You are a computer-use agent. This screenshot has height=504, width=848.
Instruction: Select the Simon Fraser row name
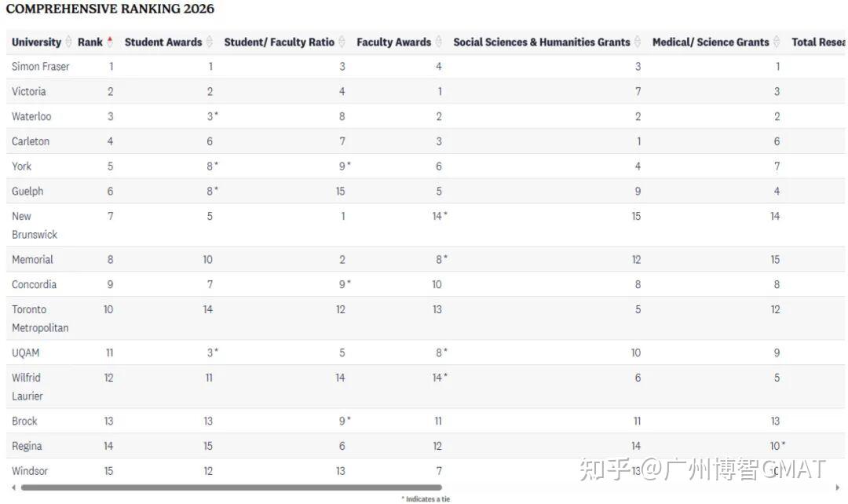coord(41,67)
